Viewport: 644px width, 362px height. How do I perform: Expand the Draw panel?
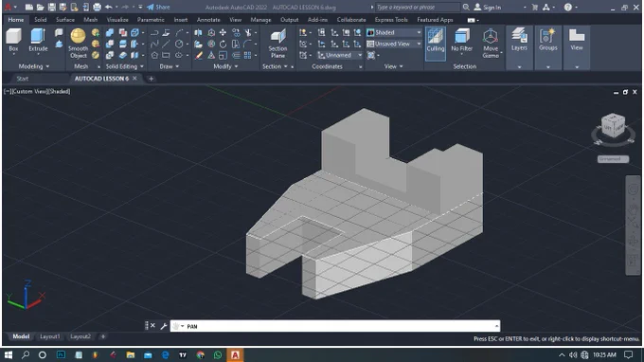click(169, 66)
